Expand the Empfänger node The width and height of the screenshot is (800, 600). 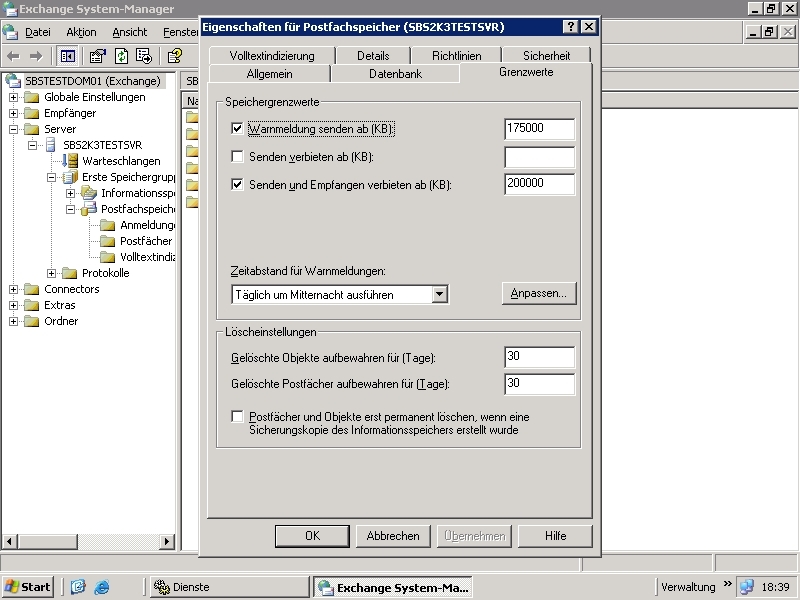[x=14, y=113]
